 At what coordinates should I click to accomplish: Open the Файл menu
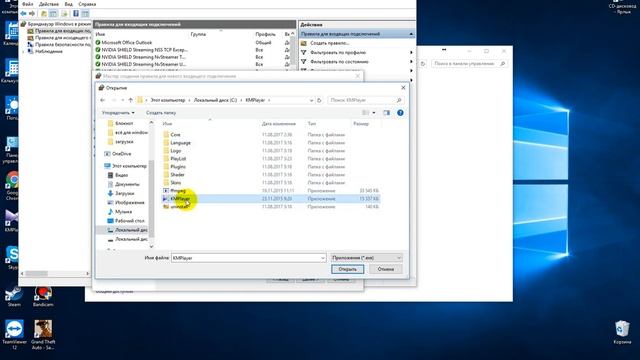[x=27, y=4]
